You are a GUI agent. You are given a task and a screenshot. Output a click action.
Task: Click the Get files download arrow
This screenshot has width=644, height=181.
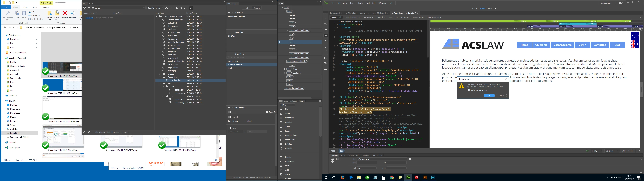pyautogui.click(x=177, y=8)
